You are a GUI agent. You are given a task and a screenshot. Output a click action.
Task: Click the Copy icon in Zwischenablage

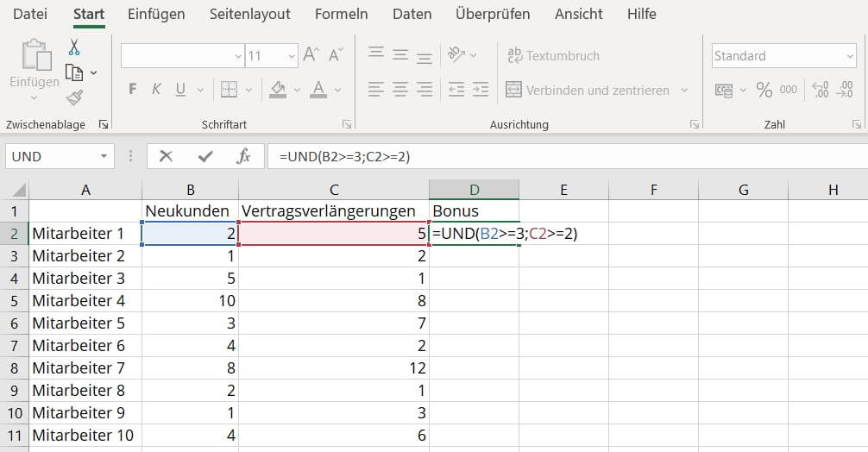(x=74, y=72)
